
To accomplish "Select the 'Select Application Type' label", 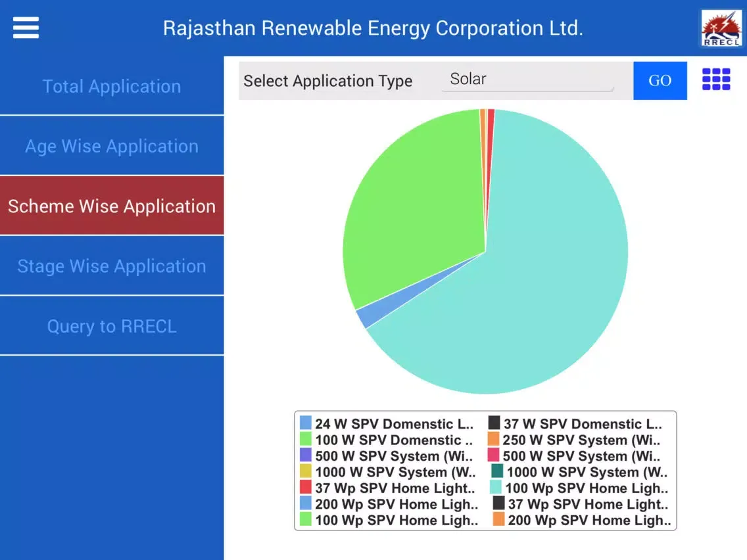I will pos(327,81).
